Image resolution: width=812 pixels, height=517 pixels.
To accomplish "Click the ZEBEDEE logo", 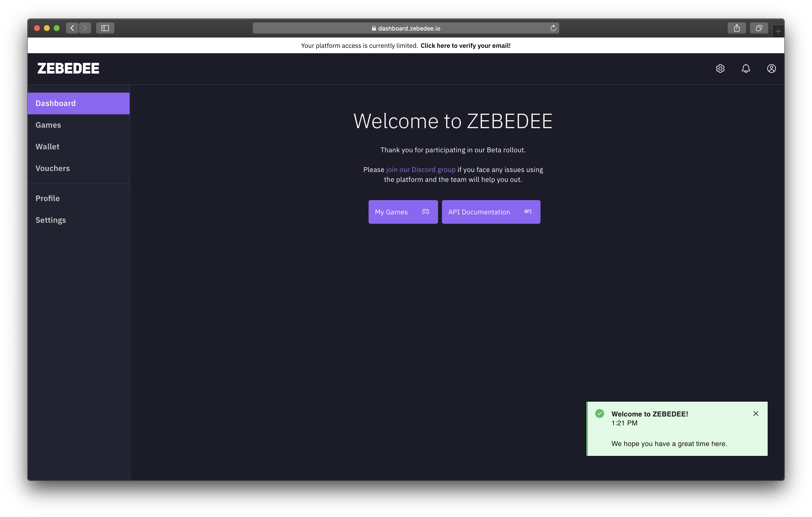I will (68, 69).
